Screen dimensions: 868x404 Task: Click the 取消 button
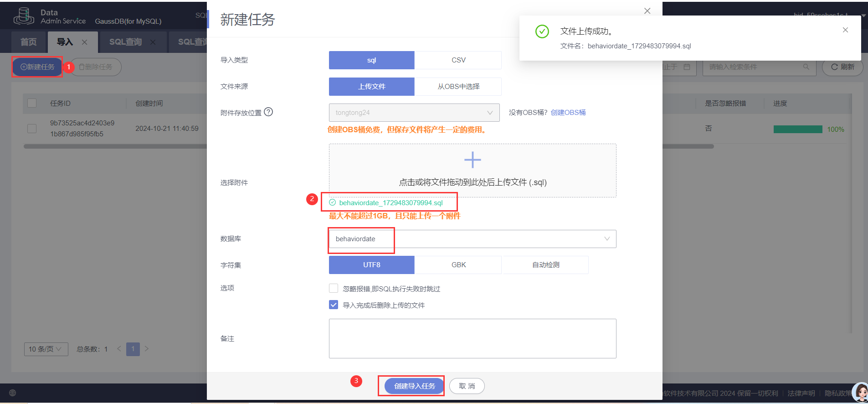(x=467, y=386)
